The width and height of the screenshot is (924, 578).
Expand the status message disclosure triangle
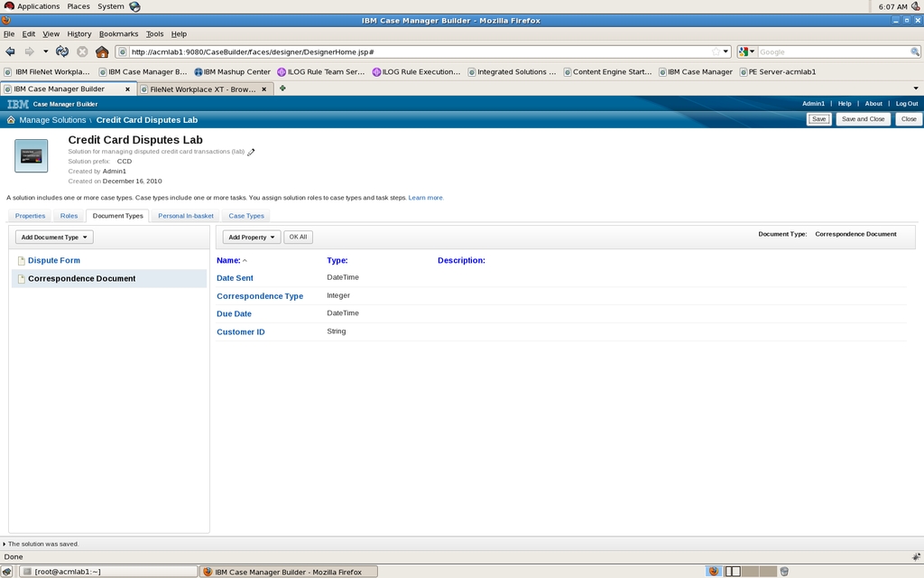4,544
